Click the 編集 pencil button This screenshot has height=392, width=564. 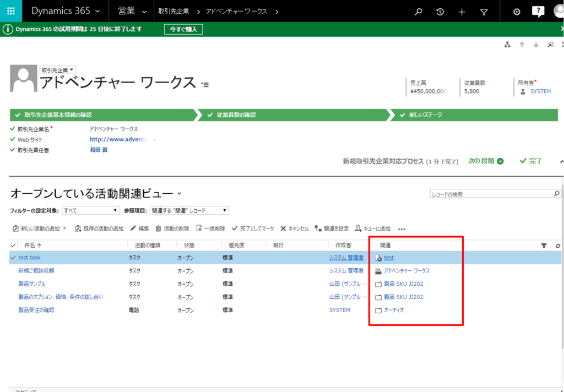pos(139,228)
